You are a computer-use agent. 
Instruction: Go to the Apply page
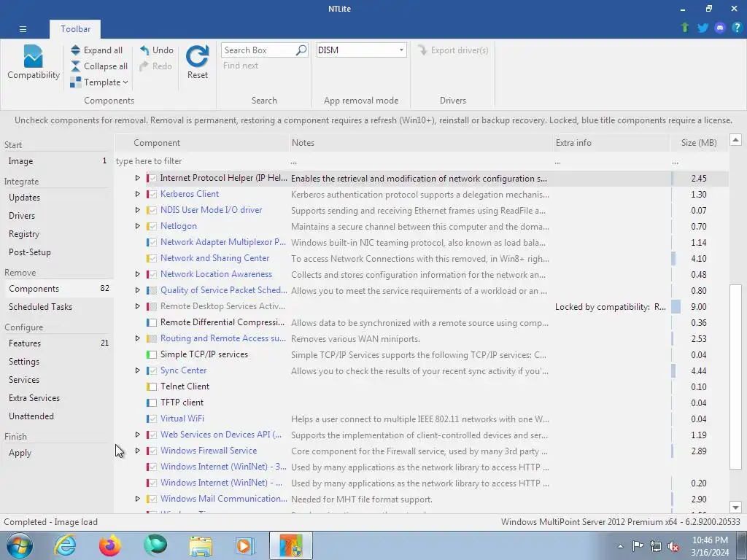(x=57, y=453)
